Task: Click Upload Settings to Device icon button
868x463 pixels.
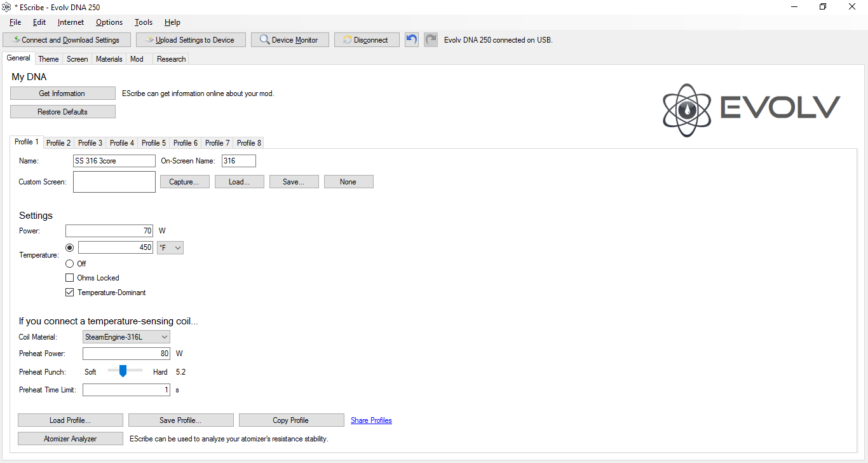Action: [x=191, y=40]
